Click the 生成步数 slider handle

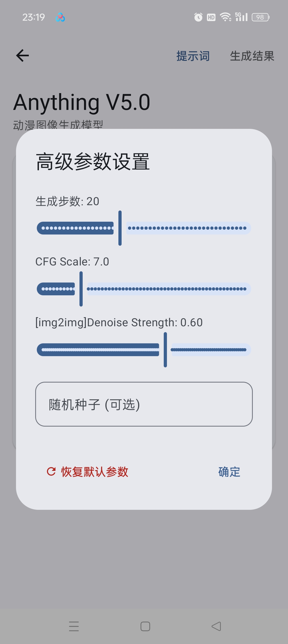click(120, 228)
